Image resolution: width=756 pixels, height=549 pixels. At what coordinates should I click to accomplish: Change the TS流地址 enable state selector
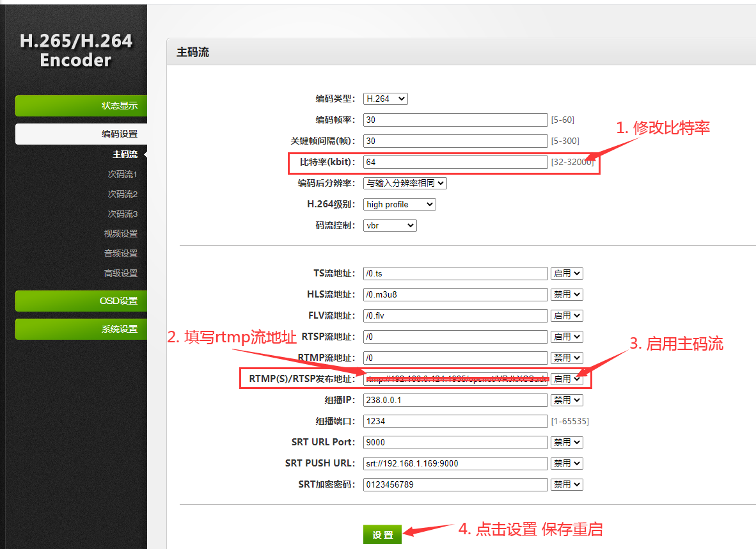[x=567, y=273]
